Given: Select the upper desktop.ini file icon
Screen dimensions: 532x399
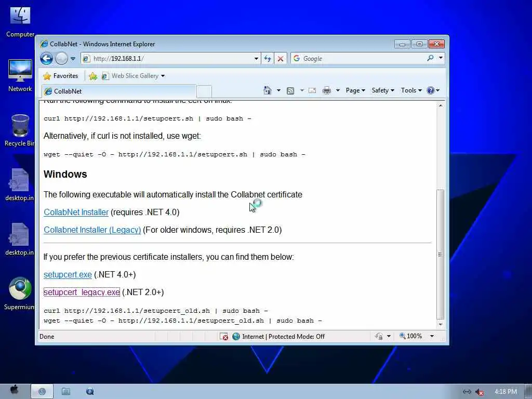Looking at the screenshot, I should point(19,185).
